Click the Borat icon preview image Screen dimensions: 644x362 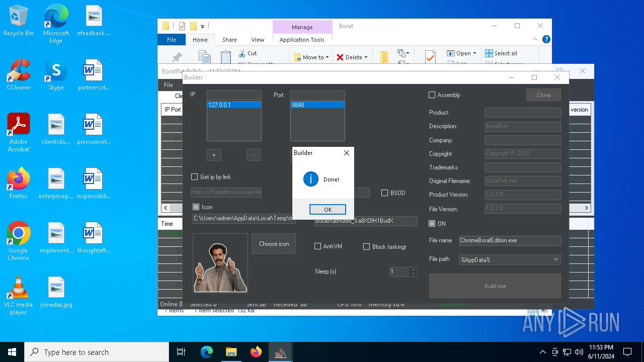coord(220,263)
